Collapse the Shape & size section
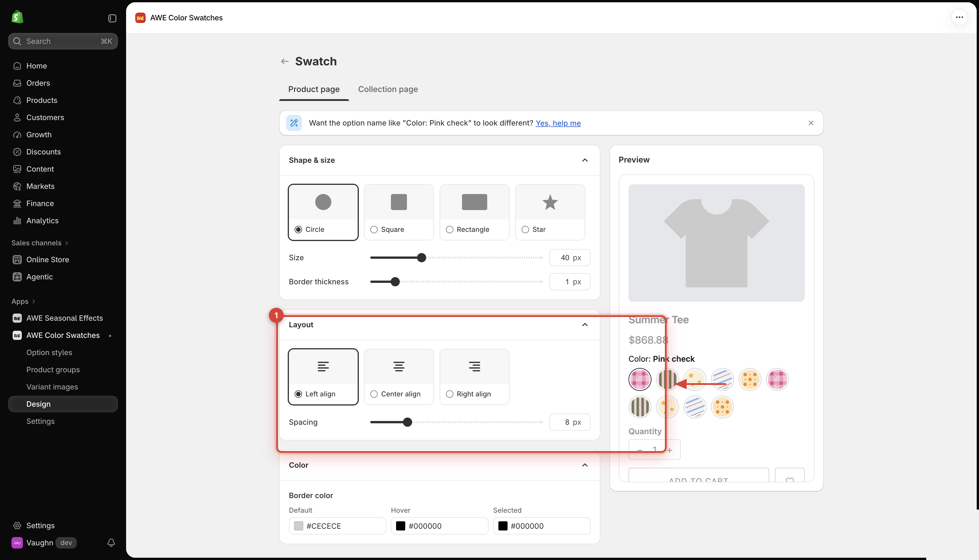This screenshot has width=979, height=560. tap(585, 160)
